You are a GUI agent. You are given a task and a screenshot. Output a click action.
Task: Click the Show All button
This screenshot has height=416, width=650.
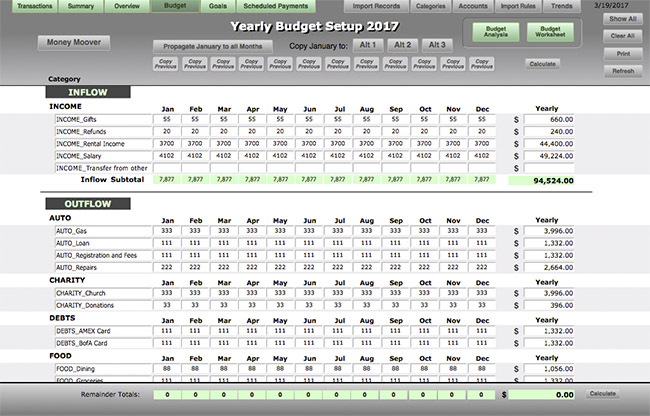[623, 19]
